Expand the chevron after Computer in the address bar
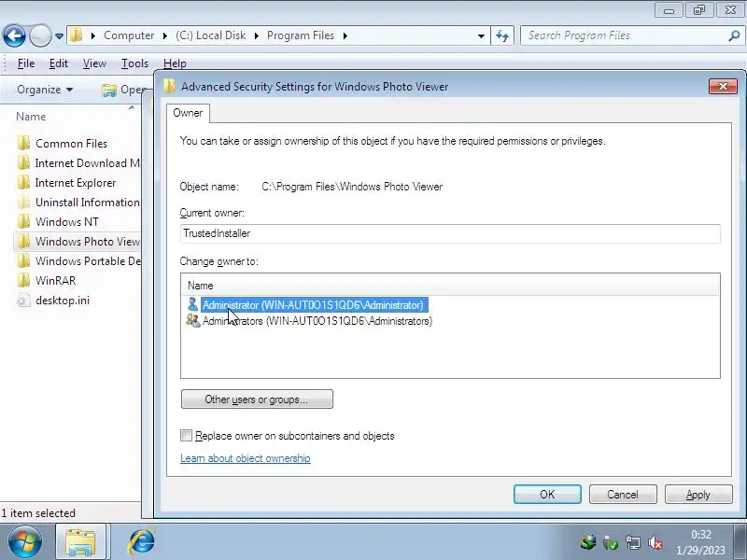Screen dimensions: 747x560 coord(165,35)
